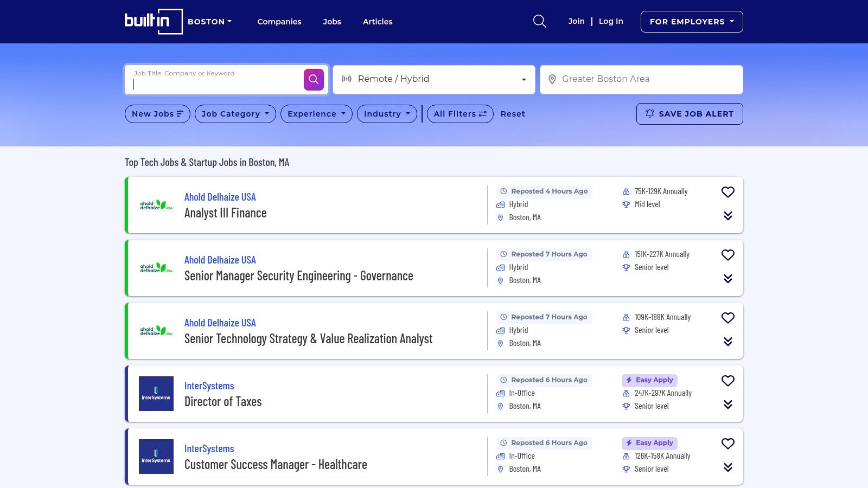Click the Built In logo

coord(154,22)
